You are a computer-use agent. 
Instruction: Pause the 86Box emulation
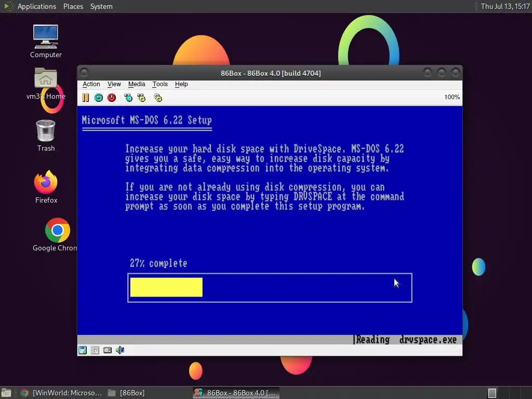click(x=86, y=98)
